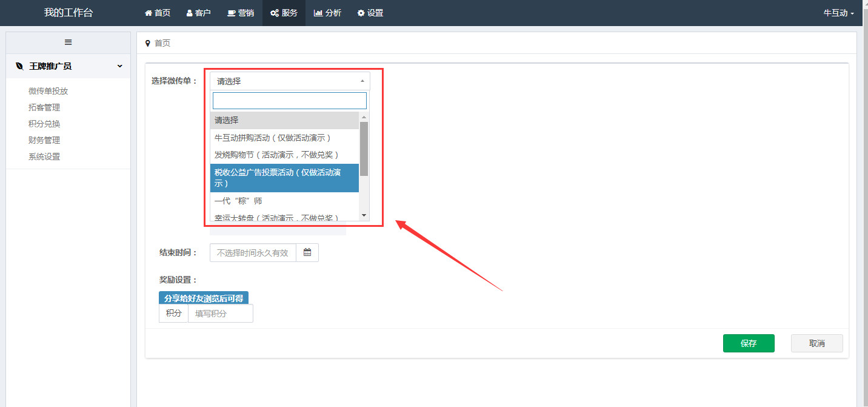The image size is (868, 407).
Task: Select 一代"粽"师 option in the list
Action: click(284, 201)
